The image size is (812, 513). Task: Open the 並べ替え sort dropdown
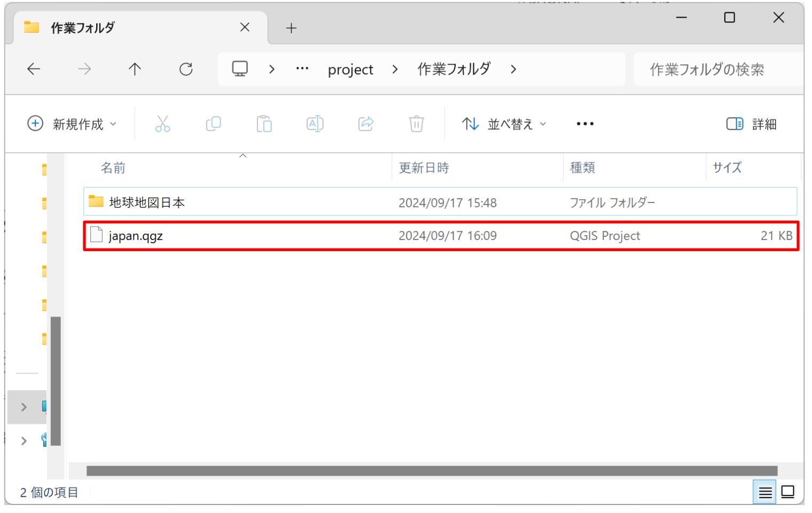click(504, 124)
